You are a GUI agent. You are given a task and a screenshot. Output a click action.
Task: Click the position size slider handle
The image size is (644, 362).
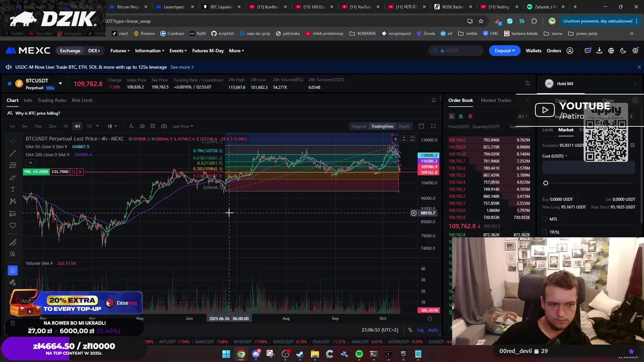click(x=545, y=183)
